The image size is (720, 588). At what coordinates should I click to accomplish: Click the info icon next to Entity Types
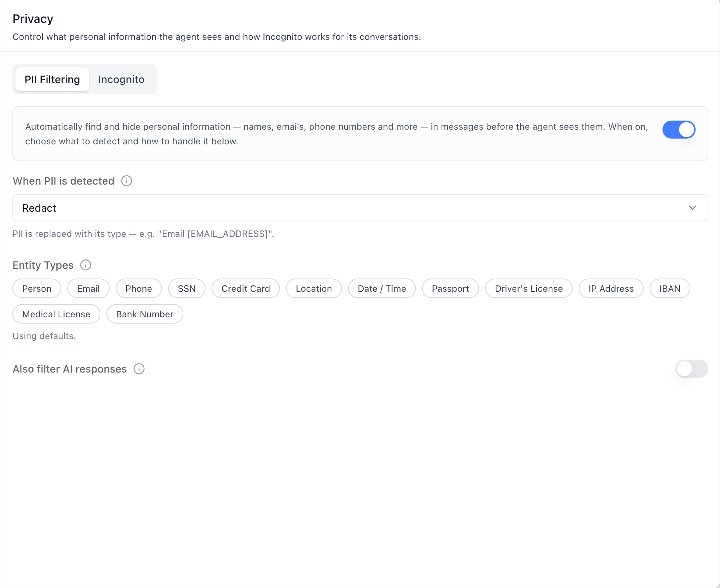click(x=86, y=265)
